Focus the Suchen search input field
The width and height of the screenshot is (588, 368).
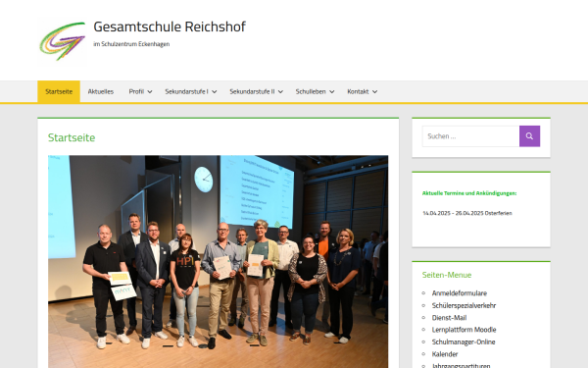tap(470, 136)
